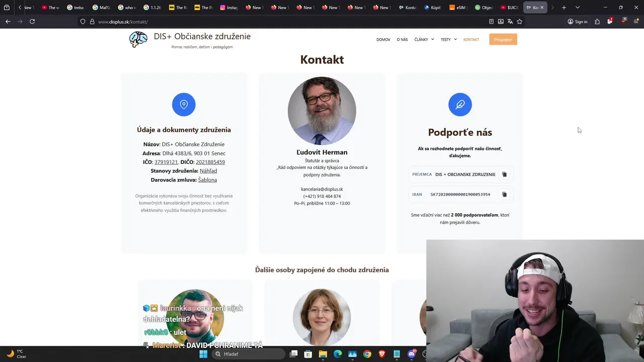644x362 pixels.
Task: Open reader view icon in address bar
Action: (x=492, y=22)
